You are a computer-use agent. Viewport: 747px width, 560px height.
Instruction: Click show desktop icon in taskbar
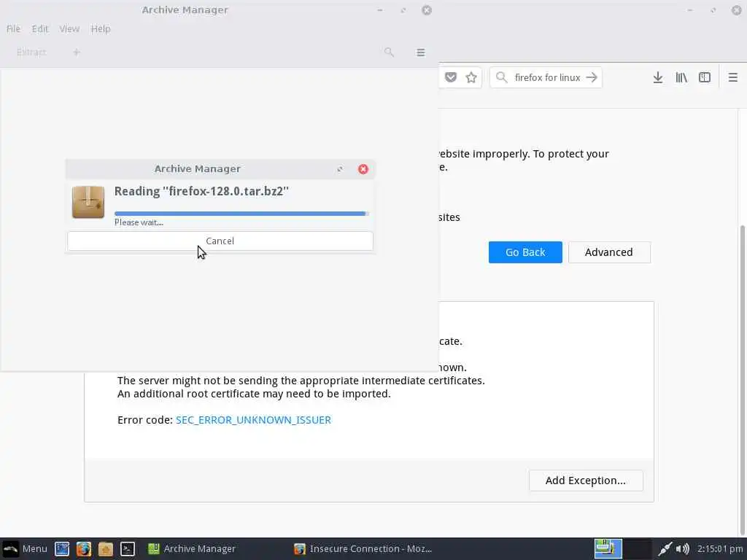click(x=62, y=549)
